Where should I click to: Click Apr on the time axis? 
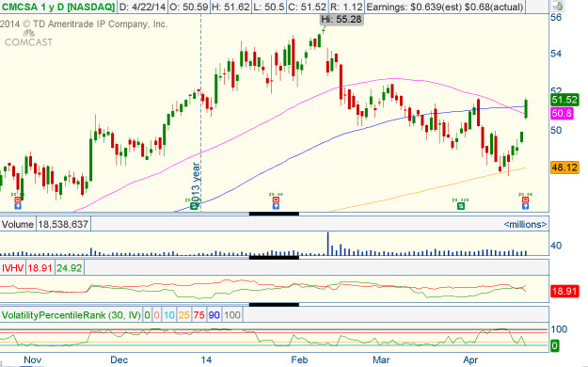coord(470,360)
